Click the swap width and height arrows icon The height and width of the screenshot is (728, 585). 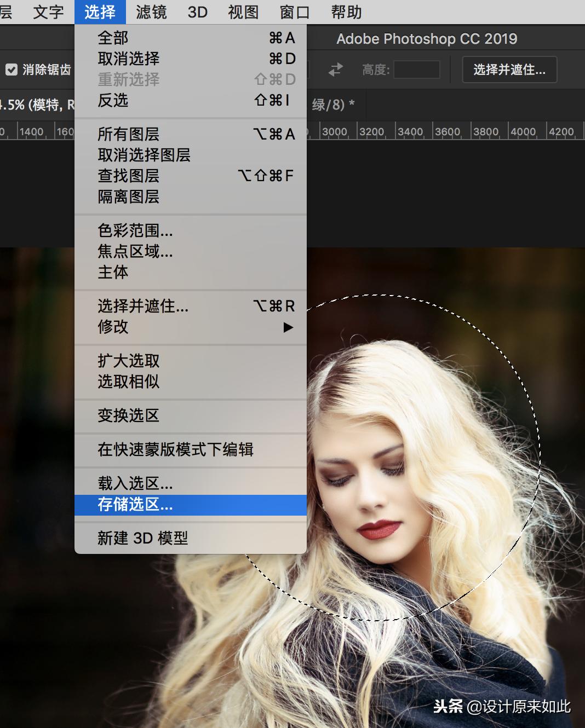(x=335, y=70)
